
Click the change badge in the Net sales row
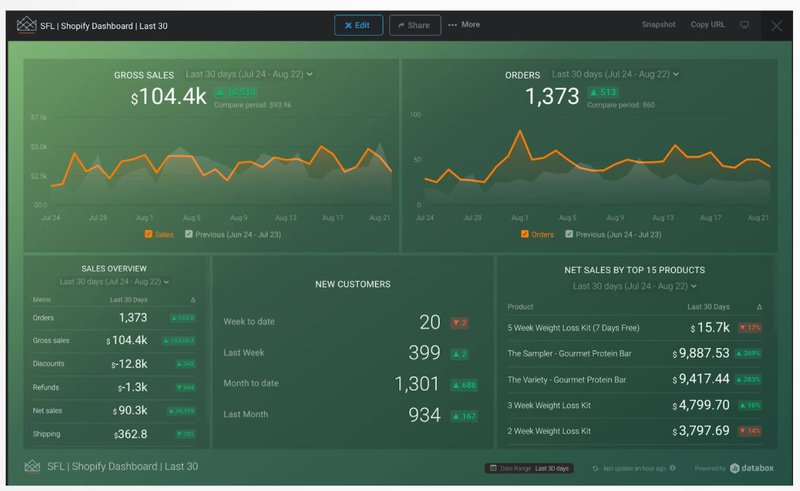click(181, 411)
